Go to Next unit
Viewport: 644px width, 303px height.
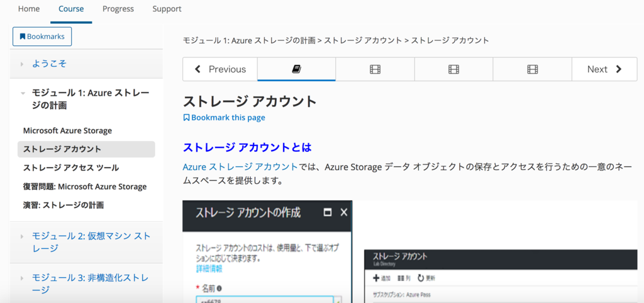click(604, 69)
